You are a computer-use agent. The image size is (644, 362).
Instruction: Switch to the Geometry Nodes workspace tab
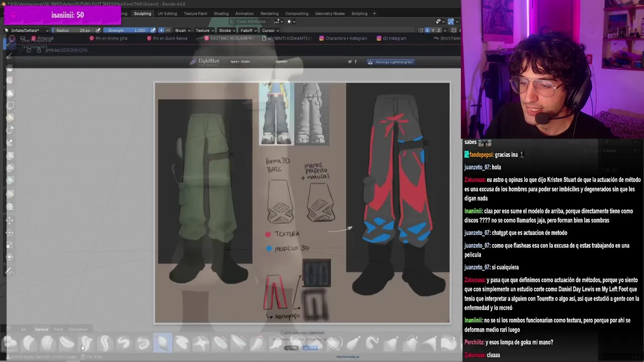[x=330, y=14]
